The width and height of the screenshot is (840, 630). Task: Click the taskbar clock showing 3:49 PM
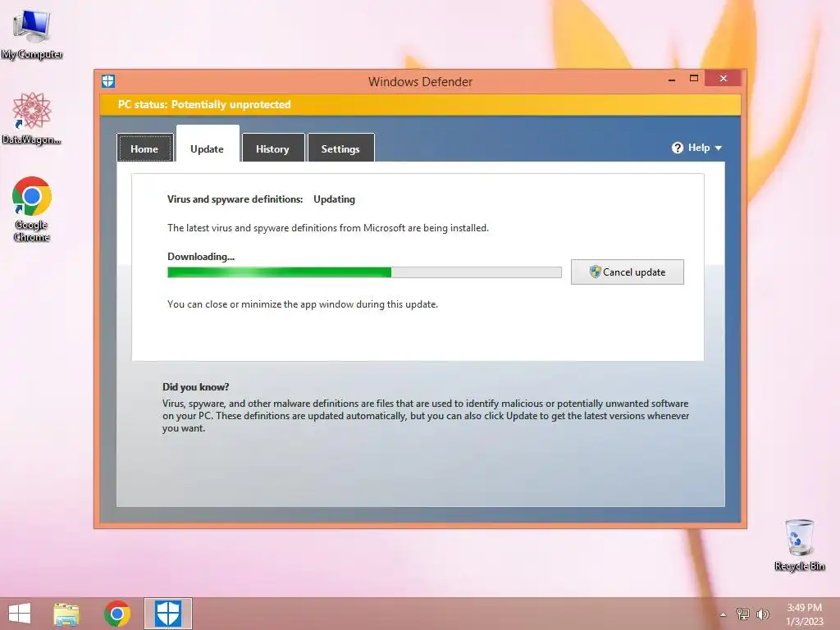click(x=804, y=614)
